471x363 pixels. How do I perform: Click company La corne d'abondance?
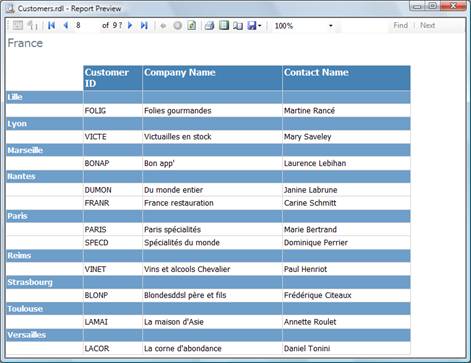(x=183, y=349)
